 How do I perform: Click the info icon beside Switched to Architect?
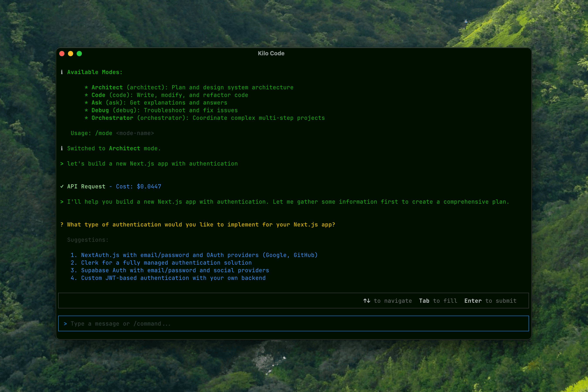(62, 148)
